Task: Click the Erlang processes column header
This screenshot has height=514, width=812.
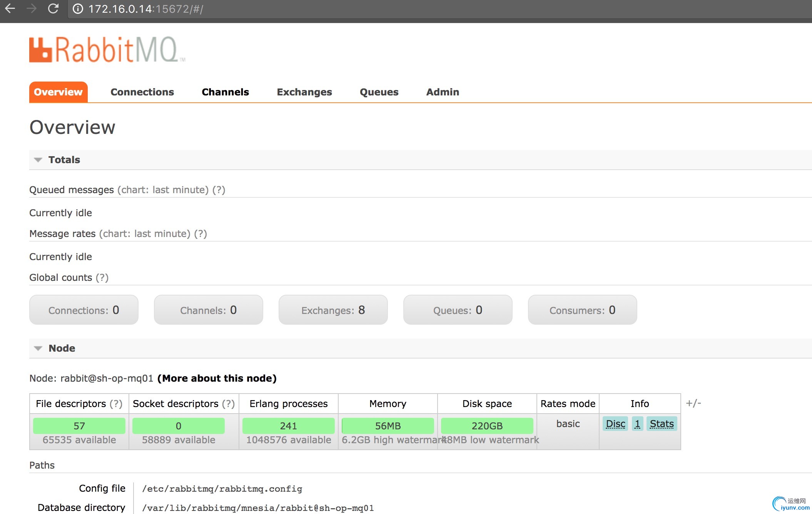Action: pyautogui.click(x=289, y=404)
